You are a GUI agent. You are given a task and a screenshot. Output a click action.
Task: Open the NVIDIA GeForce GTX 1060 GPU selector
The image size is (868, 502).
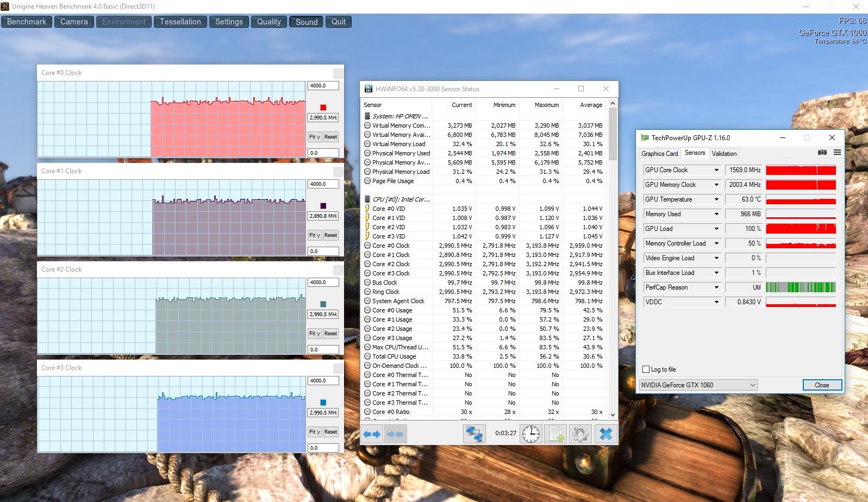pos(698,385)
